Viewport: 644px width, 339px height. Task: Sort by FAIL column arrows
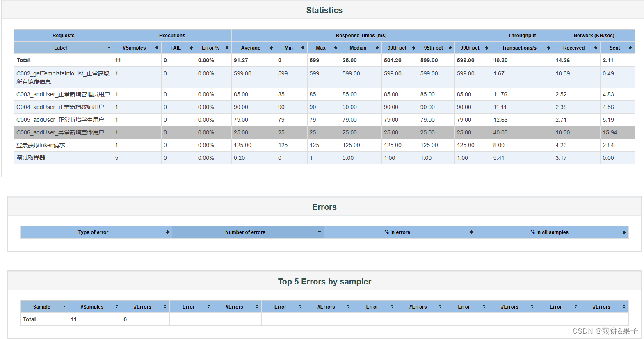(191, 48)
